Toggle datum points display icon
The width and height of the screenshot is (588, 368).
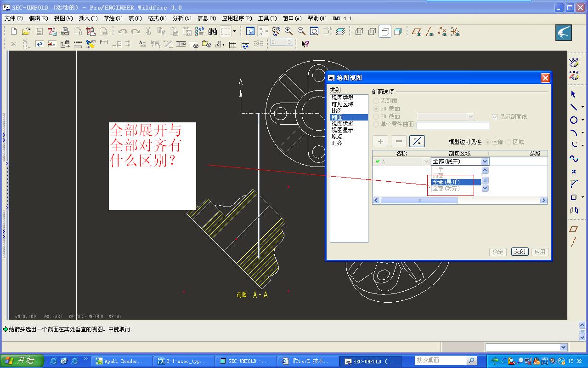pyautogui.click(x=442, y=31)
